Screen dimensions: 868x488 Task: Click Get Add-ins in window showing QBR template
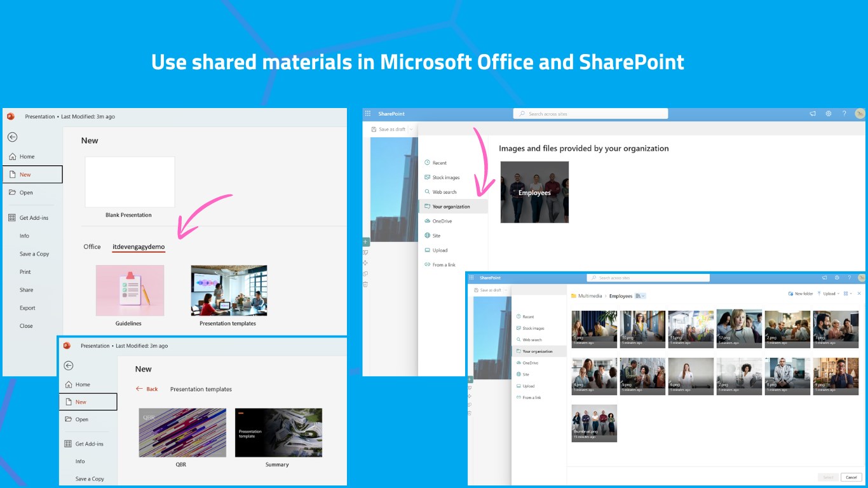[x=84, y=444]
